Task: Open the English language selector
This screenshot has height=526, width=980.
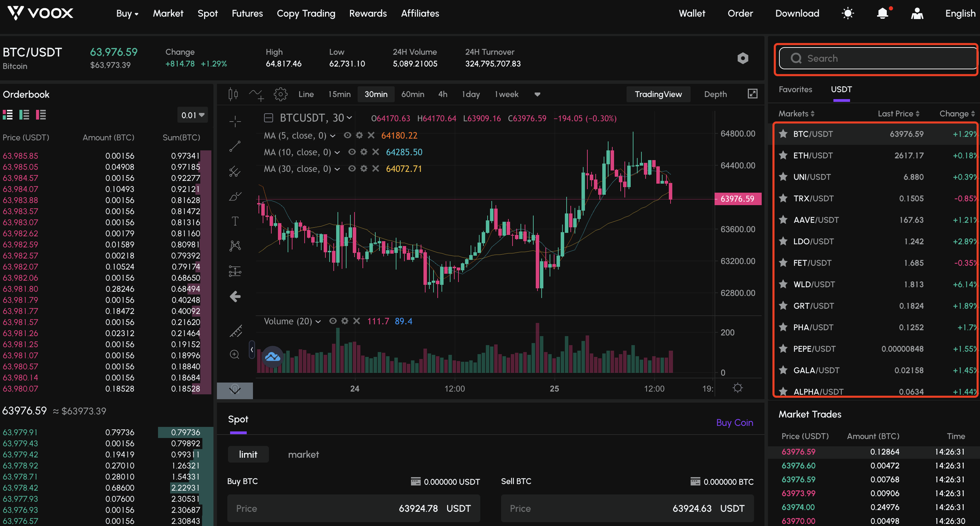Action: tap(960, 13)
